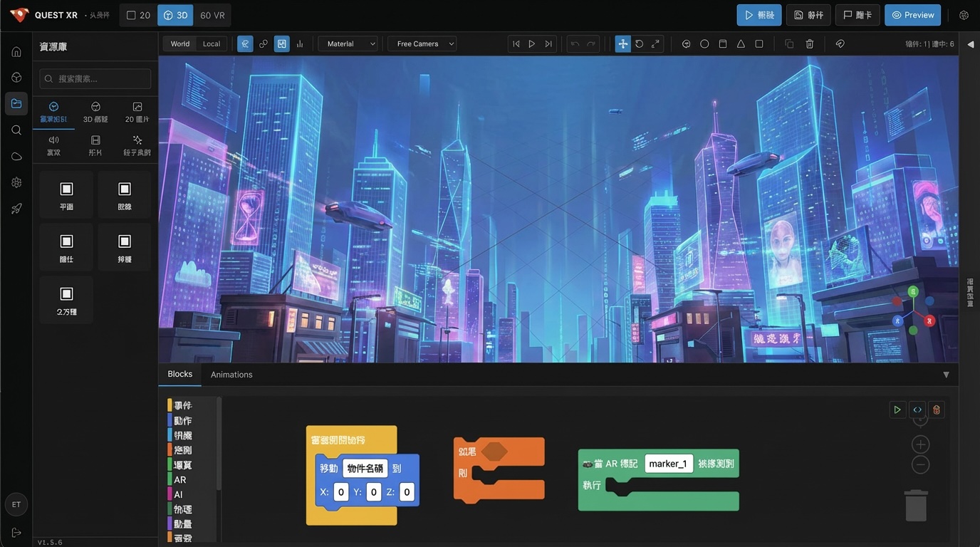Select the particle effects asset tab
This screenshot has height=547, width=980.
pos(137,146)
